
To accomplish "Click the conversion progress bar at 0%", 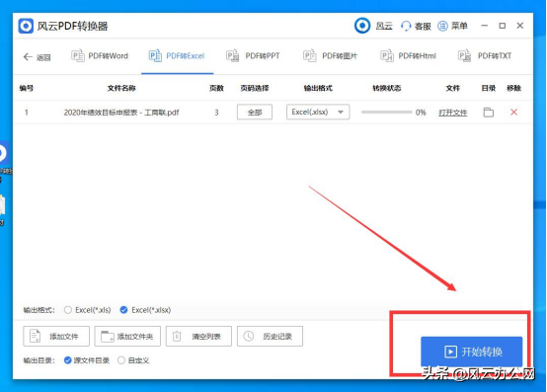I will 386,113.
